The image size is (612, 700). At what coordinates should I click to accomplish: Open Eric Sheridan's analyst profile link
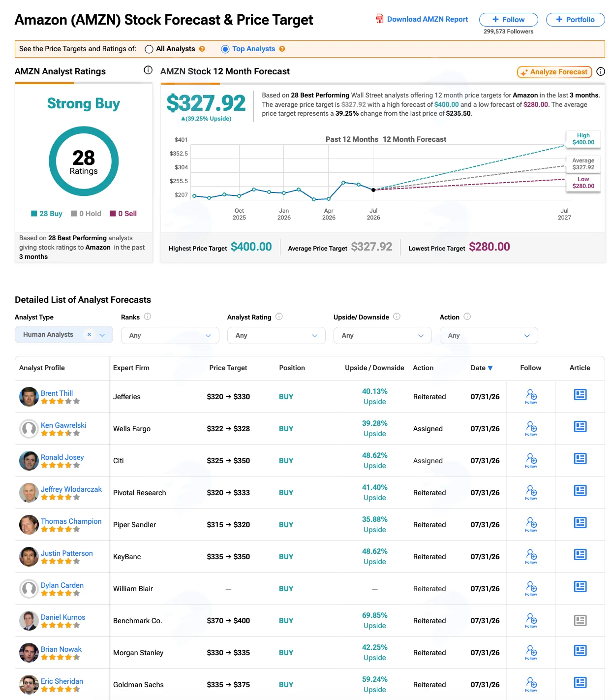pyautogui.click(x=62, y=681)
